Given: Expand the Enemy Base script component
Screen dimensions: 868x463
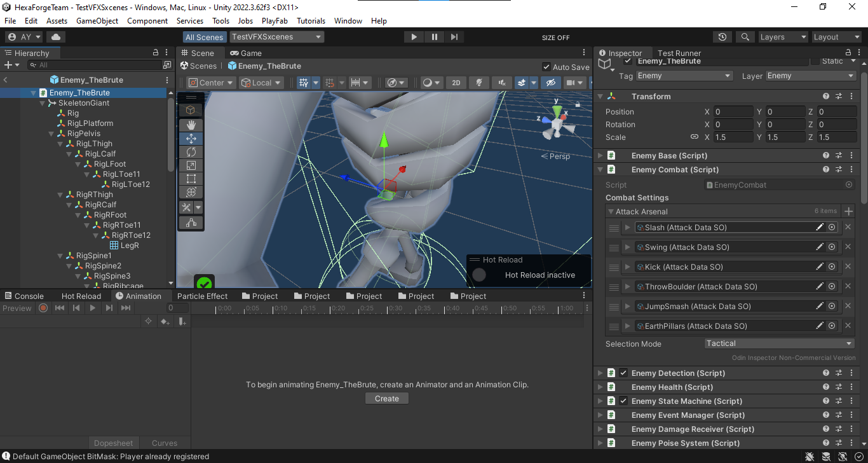Looking at the screenshot, I should coord(600,156).
